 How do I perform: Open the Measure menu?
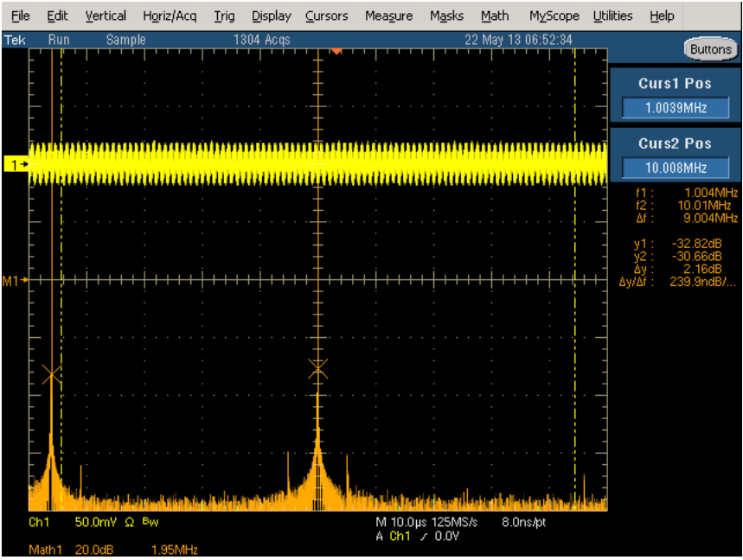click(388, 16)
